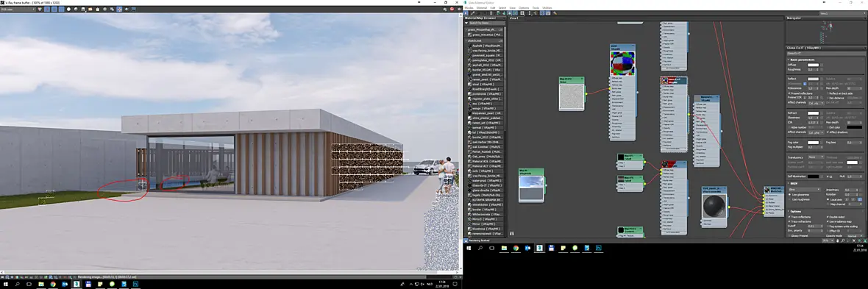This screenshot has width=868, height=289.
Task: Click the switch to RGB channels icon in frame buffer
Action: 40,9
